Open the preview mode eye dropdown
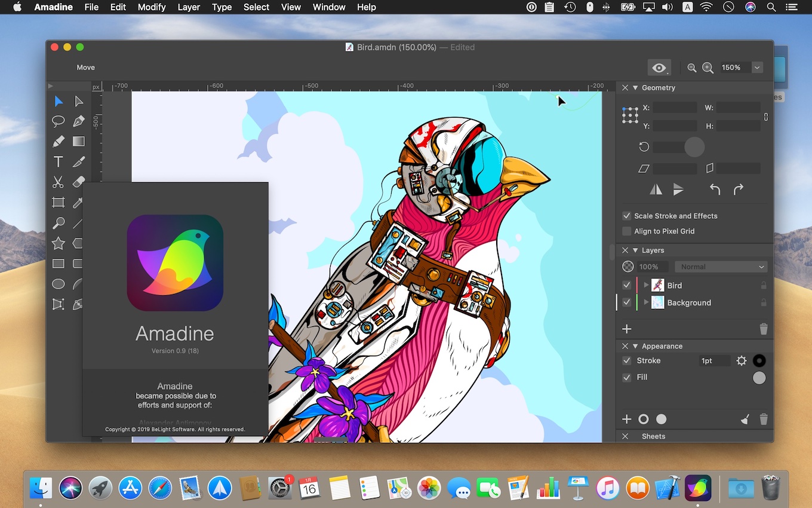 tap(659, 68)
